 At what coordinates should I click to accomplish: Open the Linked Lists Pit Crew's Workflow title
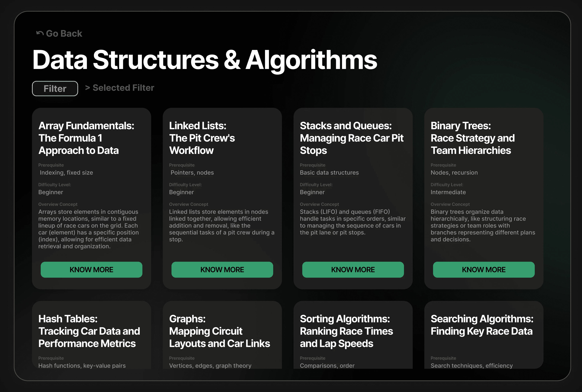click(202, 138)
